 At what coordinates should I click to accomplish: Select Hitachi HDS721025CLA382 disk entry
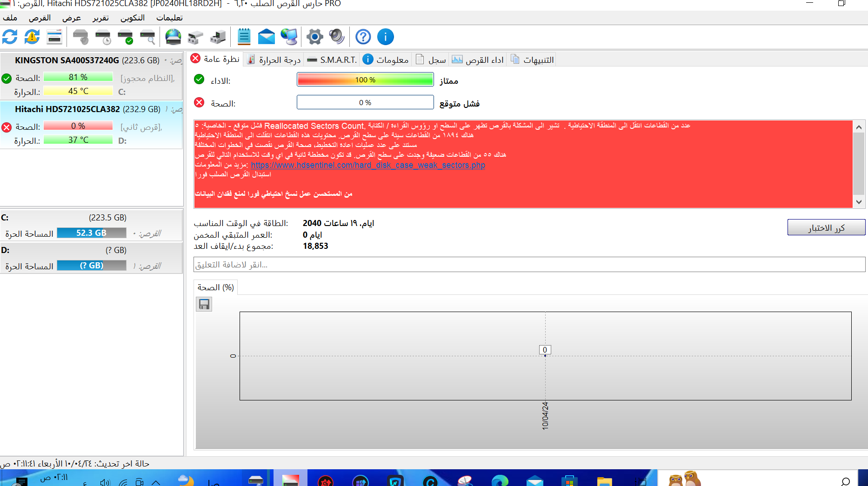[92, 125]
